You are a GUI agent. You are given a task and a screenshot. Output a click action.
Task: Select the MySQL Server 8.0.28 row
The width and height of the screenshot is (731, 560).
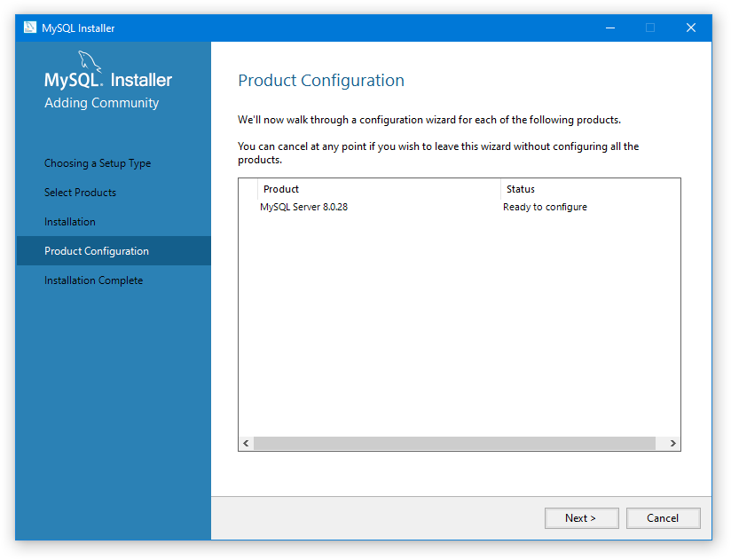(310, 208)
